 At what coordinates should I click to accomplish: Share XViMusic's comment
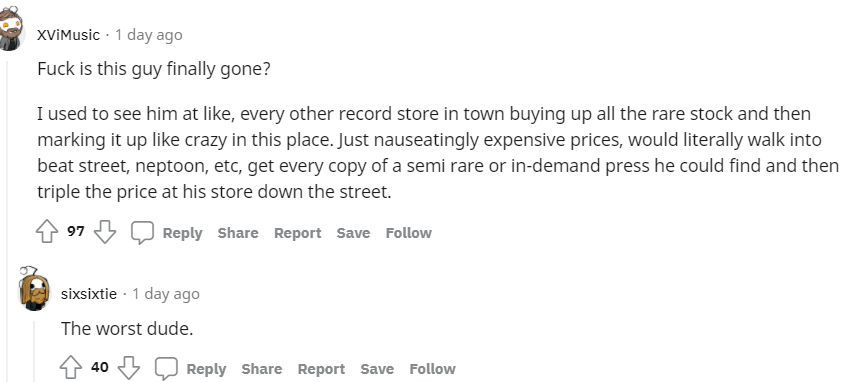(237, 233)
